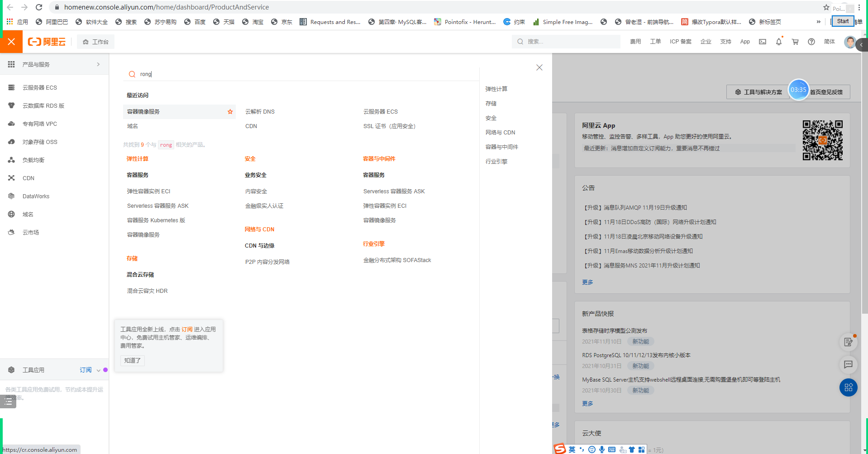
Task: Jump to 网络与 CDN category on right
Action: 501,133
